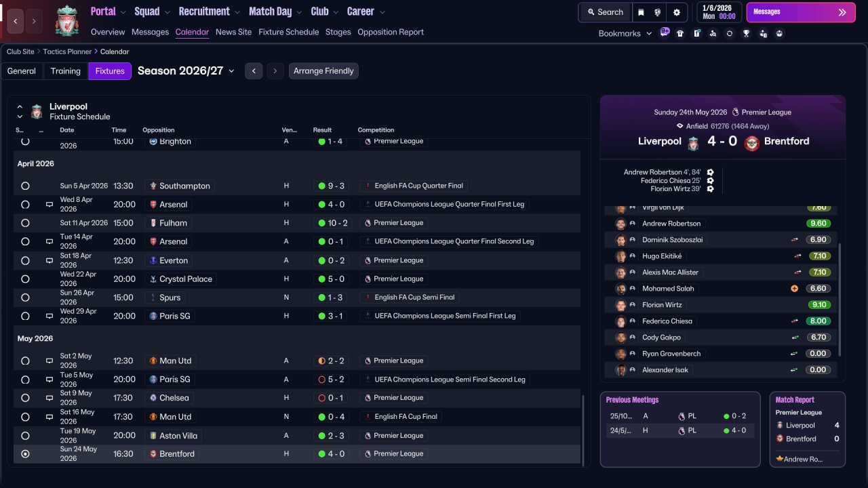
Task: Select the Fulham fixture radio button
Action: [x=25, y=223]
